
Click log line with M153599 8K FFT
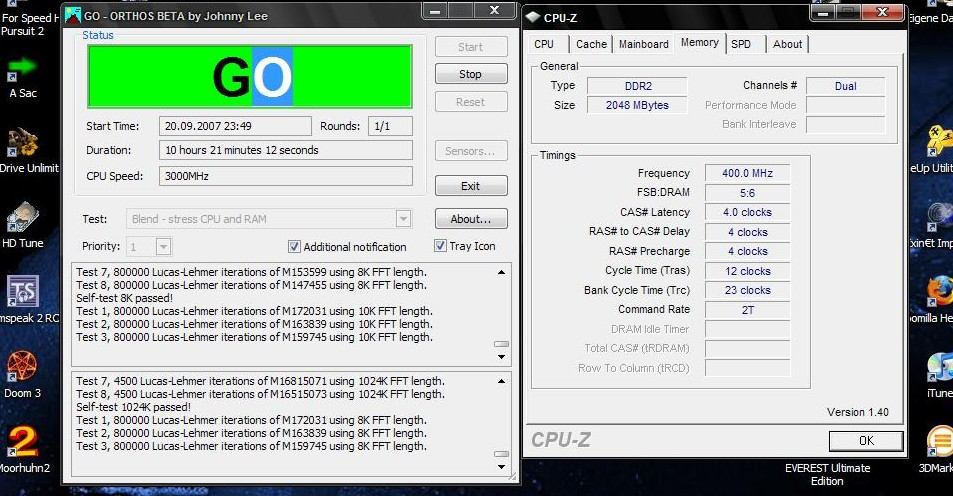[x=252, y=272]
